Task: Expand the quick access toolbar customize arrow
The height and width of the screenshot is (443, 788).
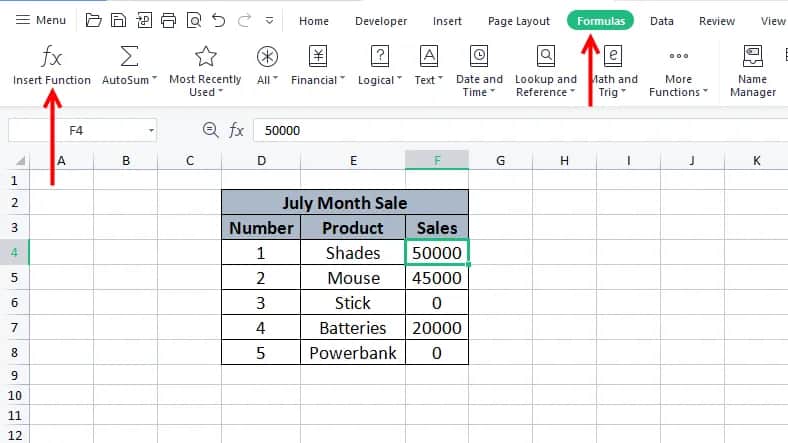Action: pyautogui.click(x=270, y=21)
